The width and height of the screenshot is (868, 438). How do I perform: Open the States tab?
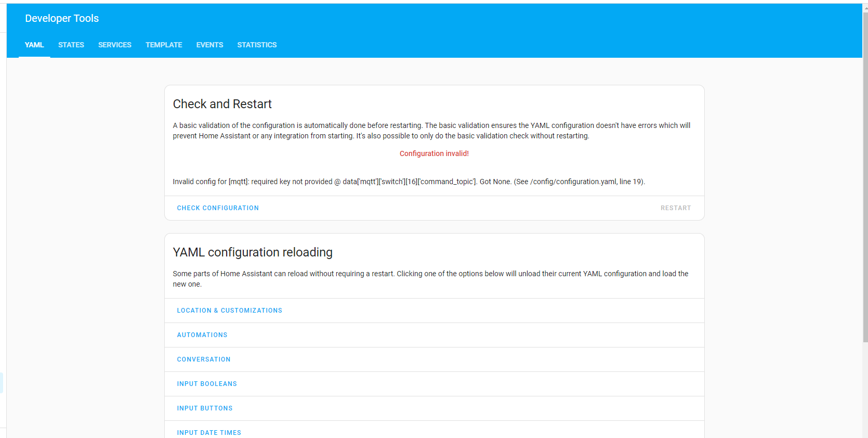[x=71, y=45]
